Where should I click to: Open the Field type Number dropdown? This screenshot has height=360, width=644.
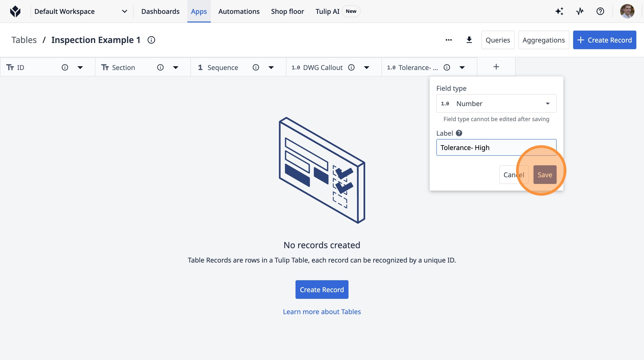[x=496, y=104]
